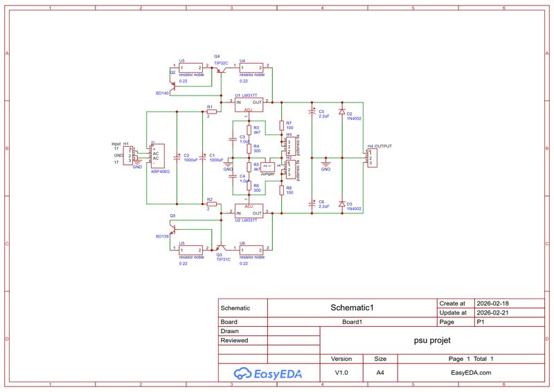The width and height of the screenshot is (554, 392).
Task: Click the ground symbol between C3 and C4
Action: [229, 163]
